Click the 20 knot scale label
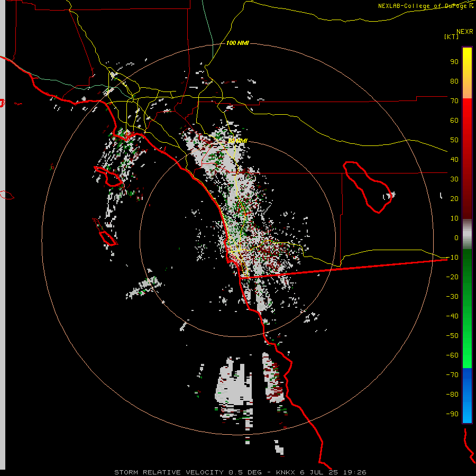 (x=454, y=198)
